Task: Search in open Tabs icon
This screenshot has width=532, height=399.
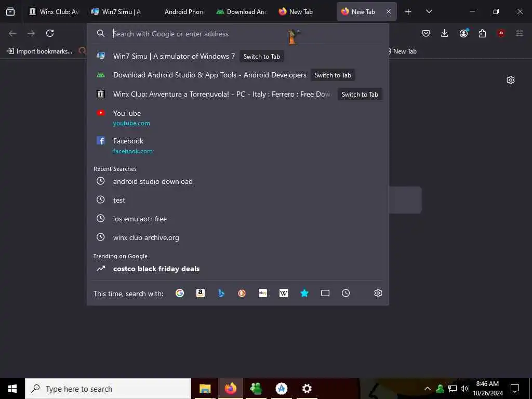Action: pyautogui.click(x=325, y=293)
